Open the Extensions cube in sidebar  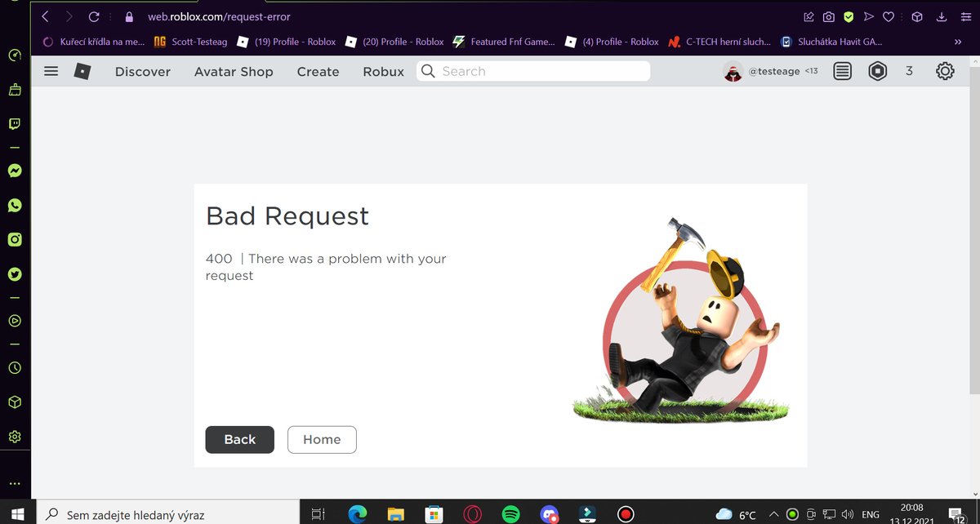15,402
